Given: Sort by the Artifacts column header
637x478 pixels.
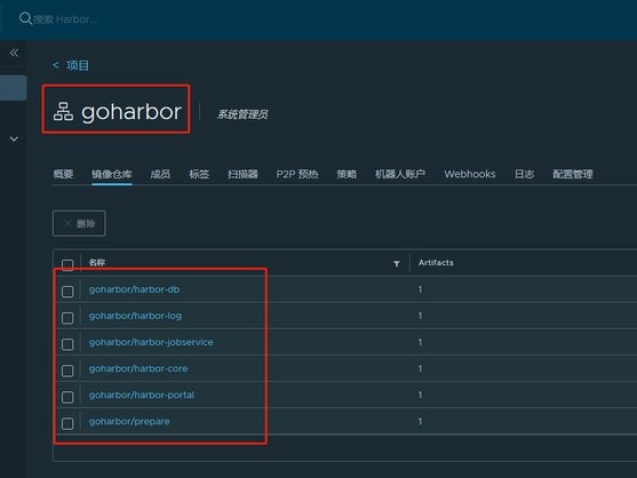Looking at the screenshot, I should click(436, 263).
